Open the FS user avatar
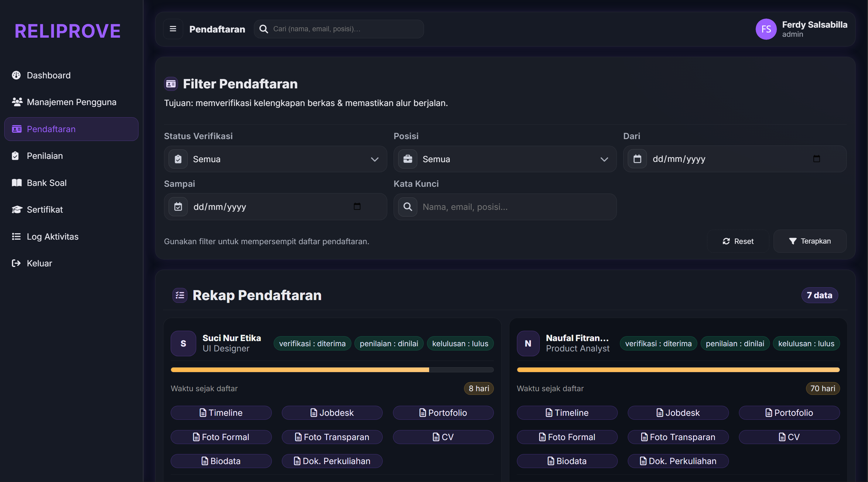The width and height of the screenshot is (868, 482). (766, 29)
